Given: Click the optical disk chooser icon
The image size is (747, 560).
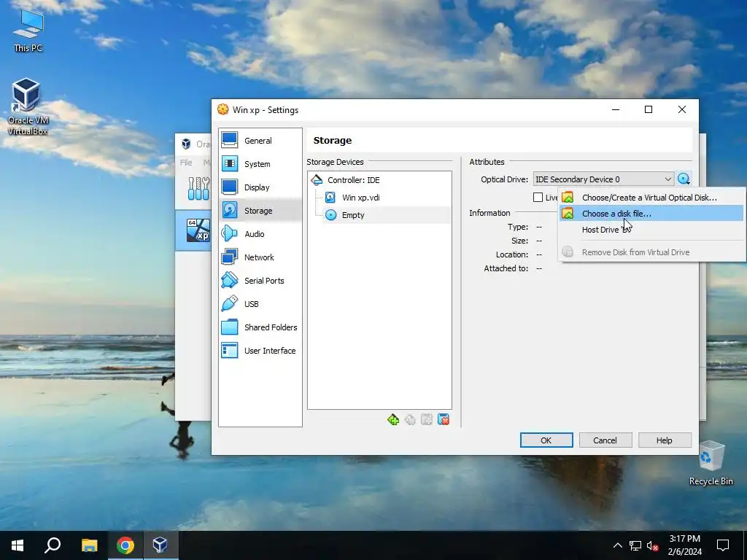Looking at the screenshot, I should coord(684,179).
